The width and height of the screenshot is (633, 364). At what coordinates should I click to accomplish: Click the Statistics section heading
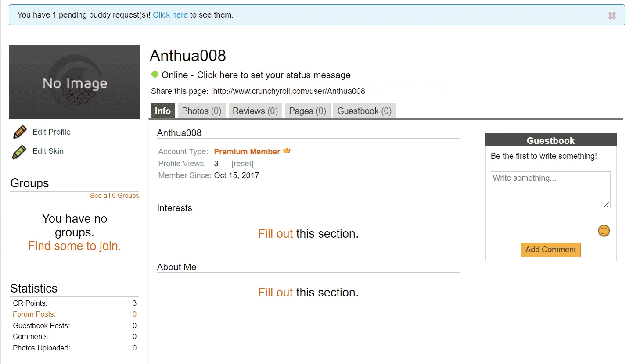coord(34,288)
